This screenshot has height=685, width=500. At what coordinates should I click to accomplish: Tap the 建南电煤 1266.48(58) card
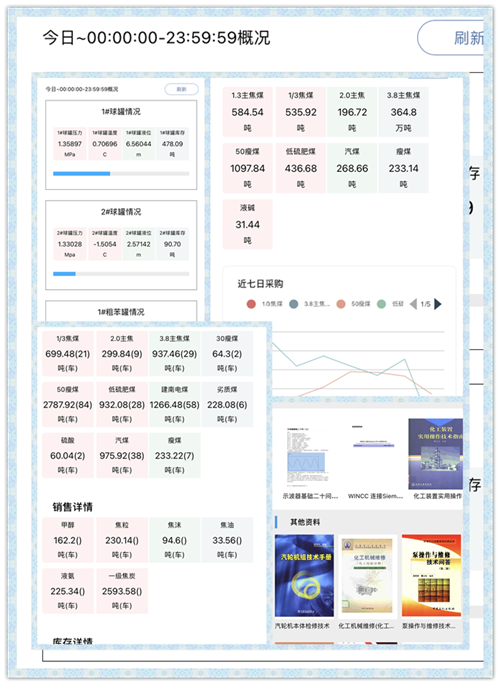[x=174, y=405]
